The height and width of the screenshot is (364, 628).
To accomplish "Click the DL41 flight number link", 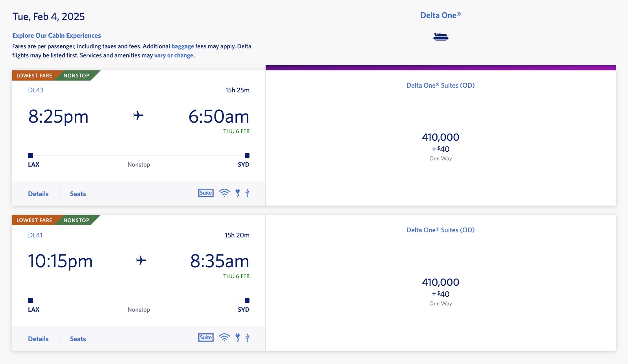I will pos(36,235).
